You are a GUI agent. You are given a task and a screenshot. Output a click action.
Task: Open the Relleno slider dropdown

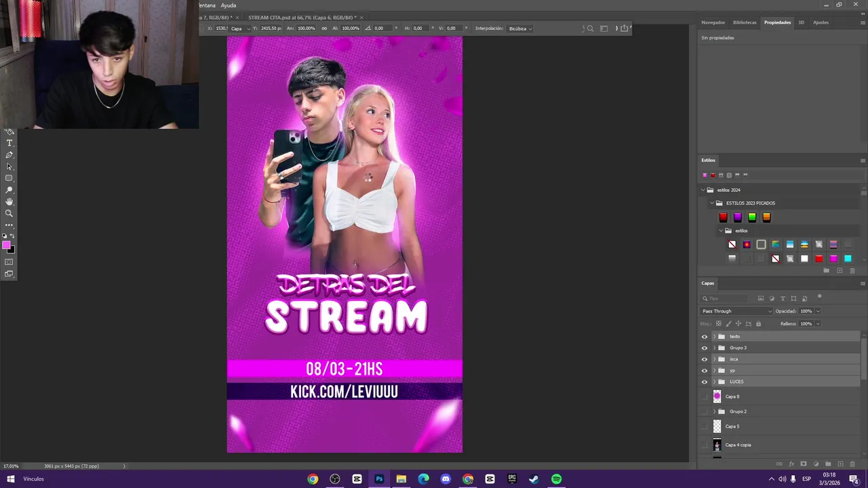(818, 324)
